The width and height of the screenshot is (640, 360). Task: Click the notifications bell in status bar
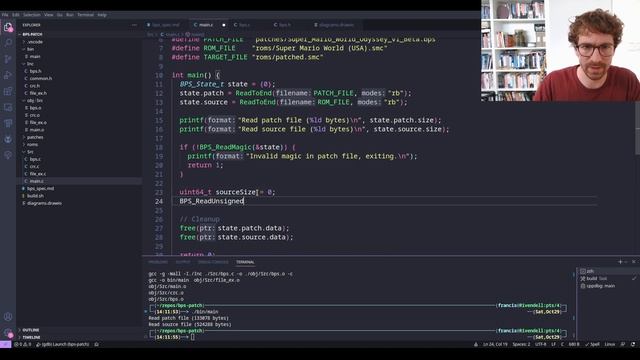633,344
